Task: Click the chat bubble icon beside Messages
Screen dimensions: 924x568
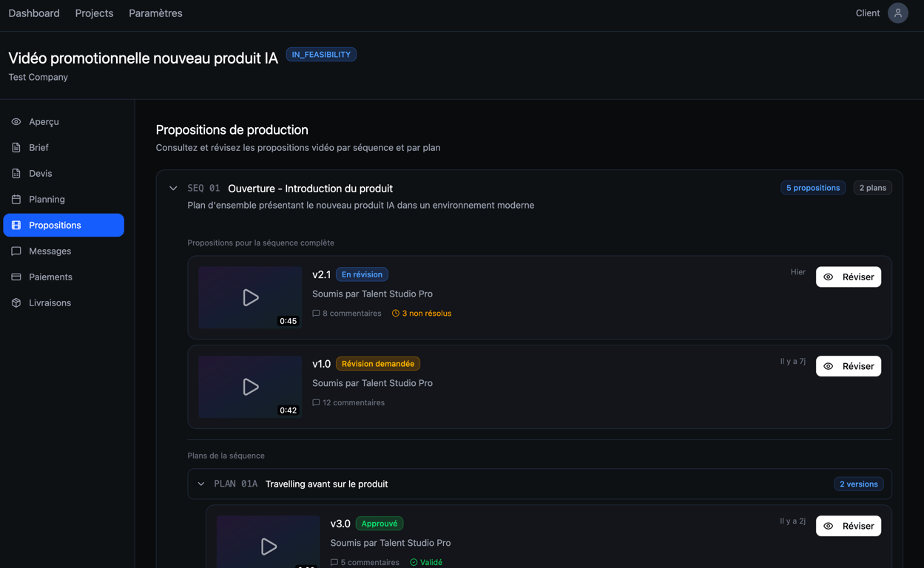Action: pyautogui.click(x=16, y=251)
